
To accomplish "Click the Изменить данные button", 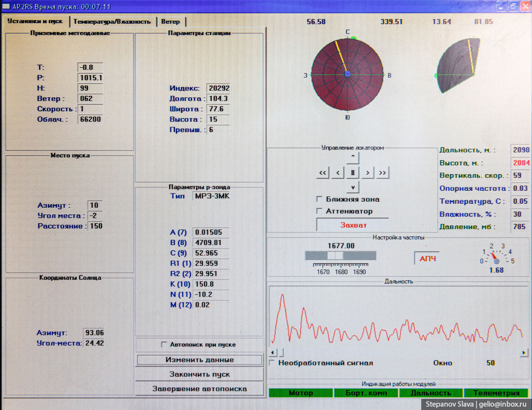I will 199,360.
